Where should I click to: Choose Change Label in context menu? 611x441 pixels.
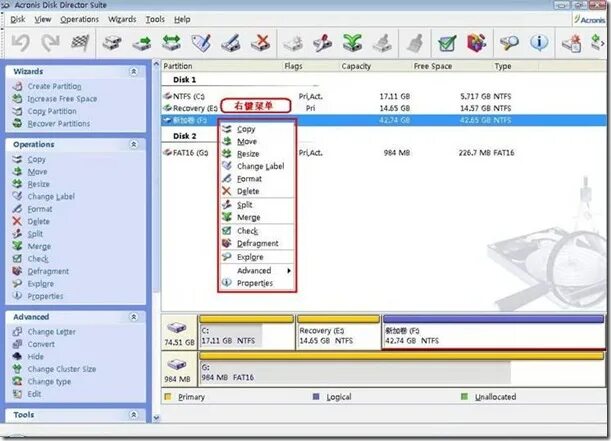[x=256, y=166]
